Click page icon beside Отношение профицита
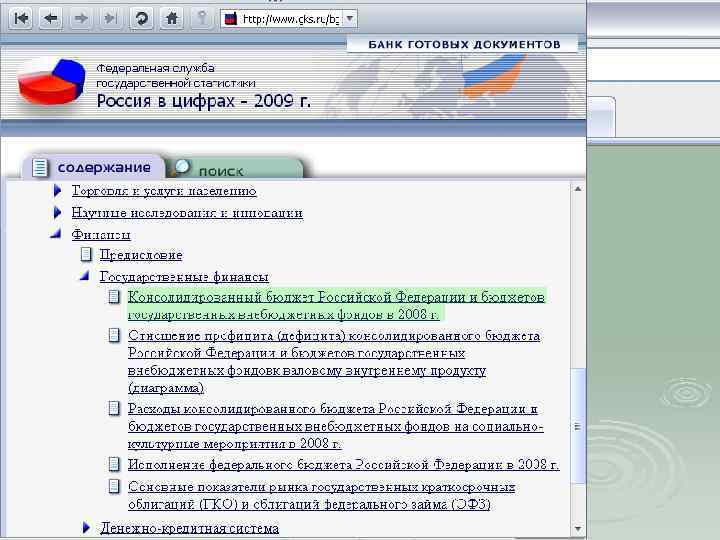This screenshot has height=540, width=720. 114,335
